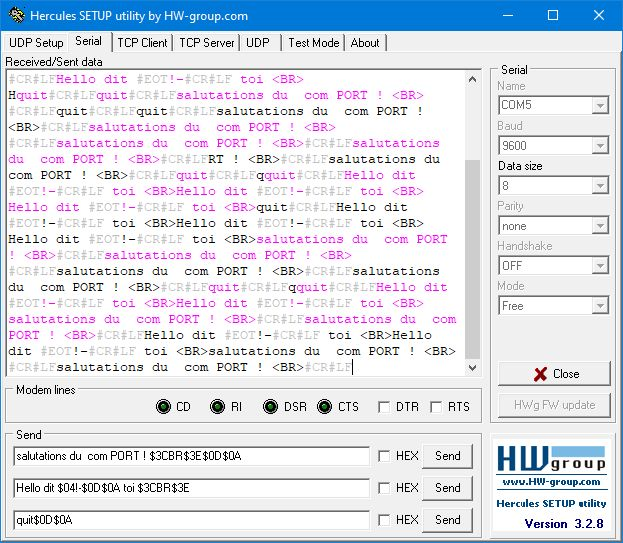
Task: Click the HW group logo image
Action: 552,467
